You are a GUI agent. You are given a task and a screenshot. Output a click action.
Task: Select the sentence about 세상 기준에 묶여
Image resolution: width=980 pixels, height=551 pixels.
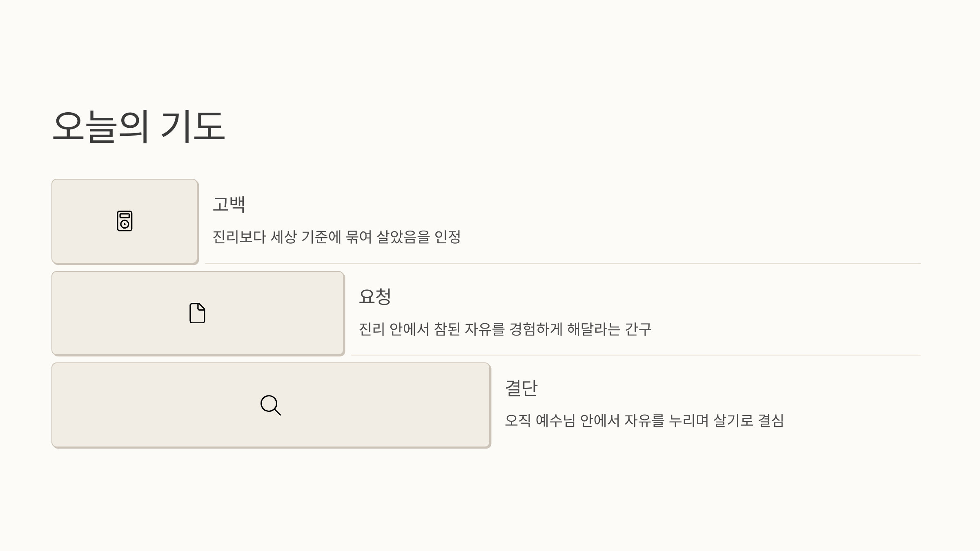336,237
